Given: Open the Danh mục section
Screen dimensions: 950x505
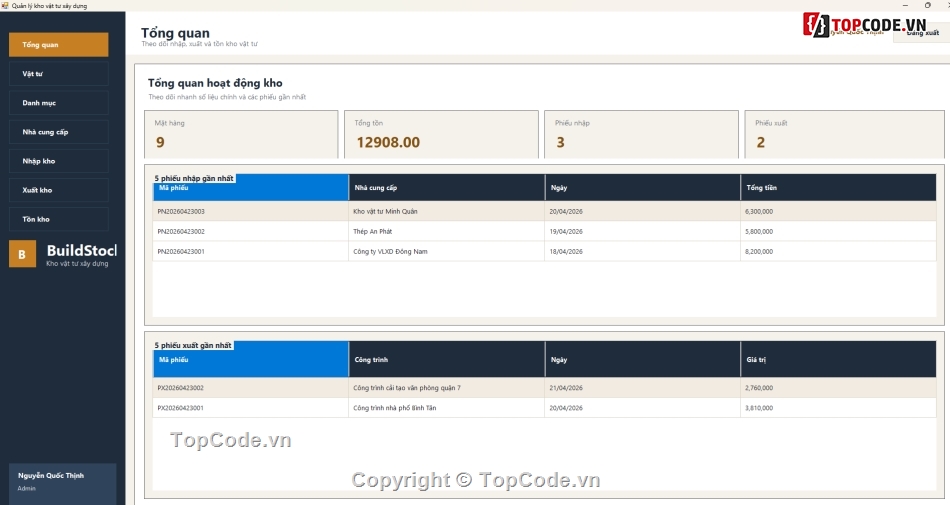Looking at the screenshot, I should pos(59,103).
